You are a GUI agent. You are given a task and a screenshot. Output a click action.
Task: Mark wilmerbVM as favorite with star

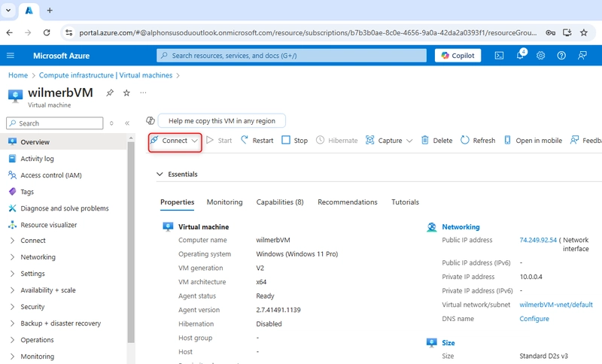[126, 93]
